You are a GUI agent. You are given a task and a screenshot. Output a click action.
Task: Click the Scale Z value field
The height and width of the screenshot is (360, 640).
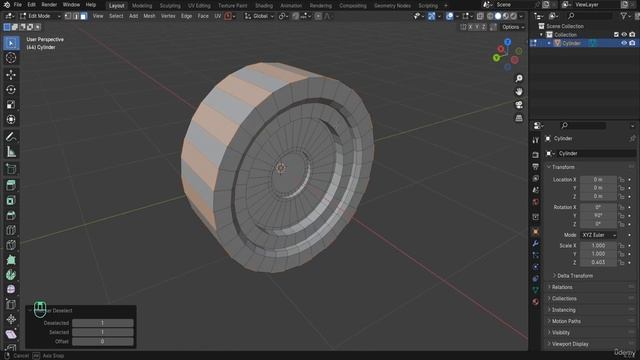coord(598,262)
